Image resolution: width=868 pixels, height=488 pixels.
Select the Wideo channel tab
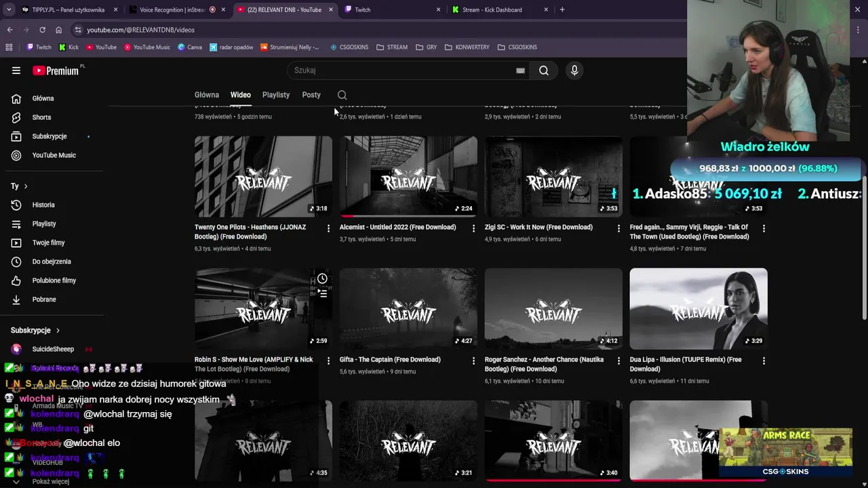[240, 95]
